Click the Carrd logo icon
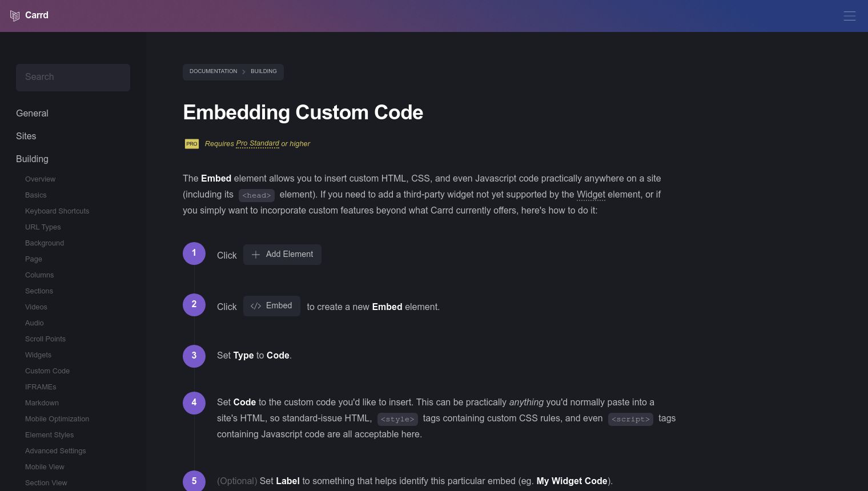 click(15, 15)
